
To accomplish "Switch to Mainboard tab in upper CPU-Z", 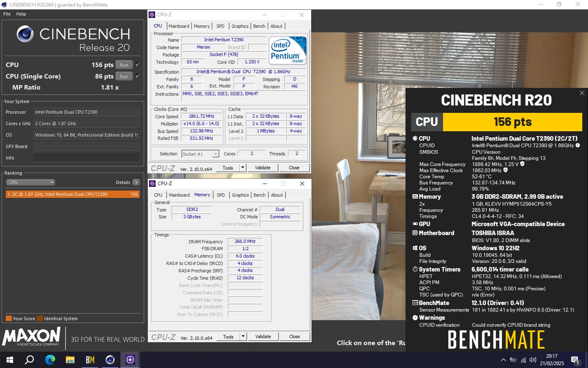I will [x=179, y=26].
